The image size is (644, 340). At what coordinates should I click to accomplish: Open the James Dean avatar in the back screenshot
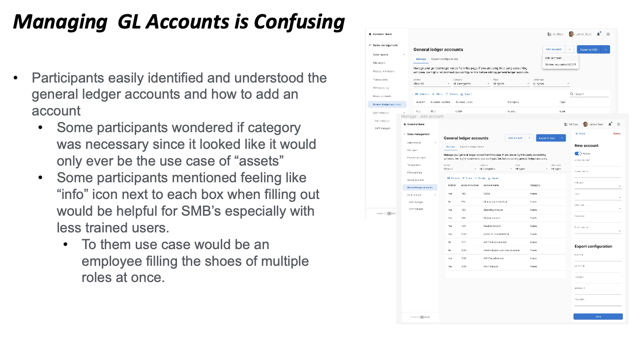tap(571, 34)
